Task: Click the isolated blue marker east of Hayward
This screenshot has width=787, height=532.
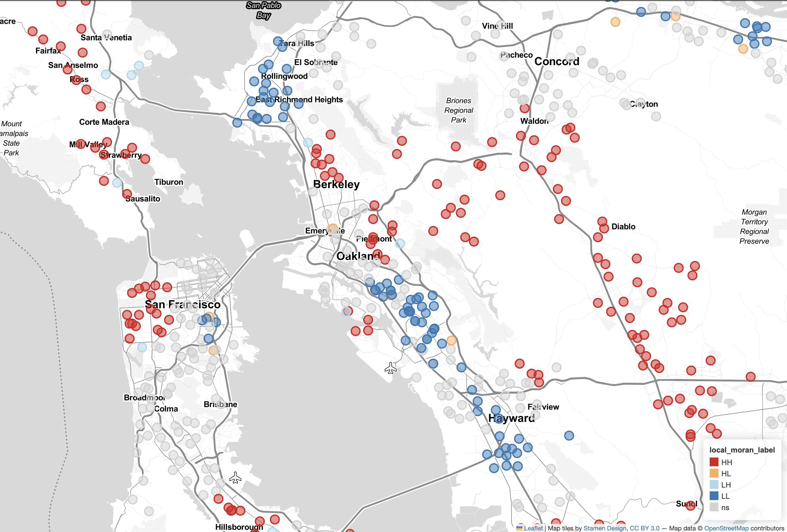Action: pyautogui.click(x=569, y=436)
